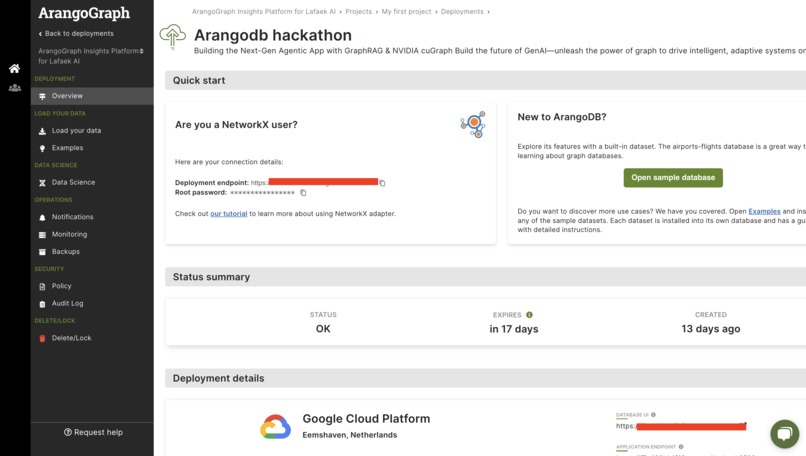The height and width of the screenshot is (456, 806).
Task: Copy the root password
Action: (303, 193)
